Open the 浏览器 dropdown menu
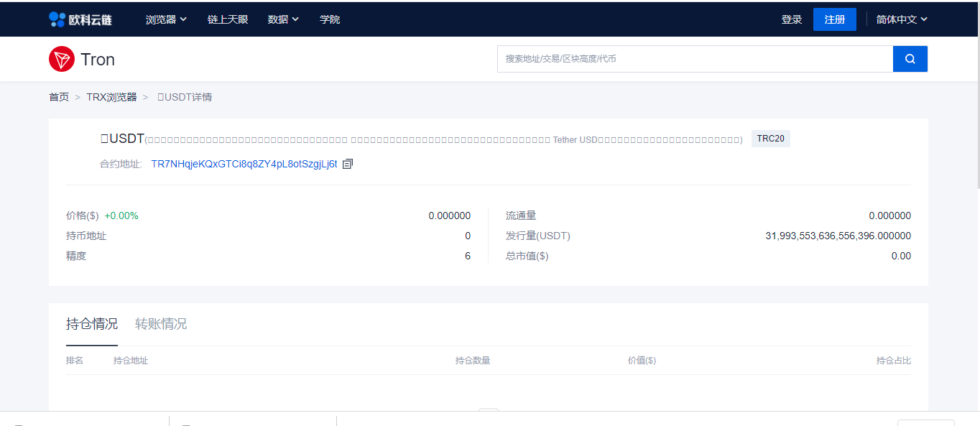 pos(166,19)
